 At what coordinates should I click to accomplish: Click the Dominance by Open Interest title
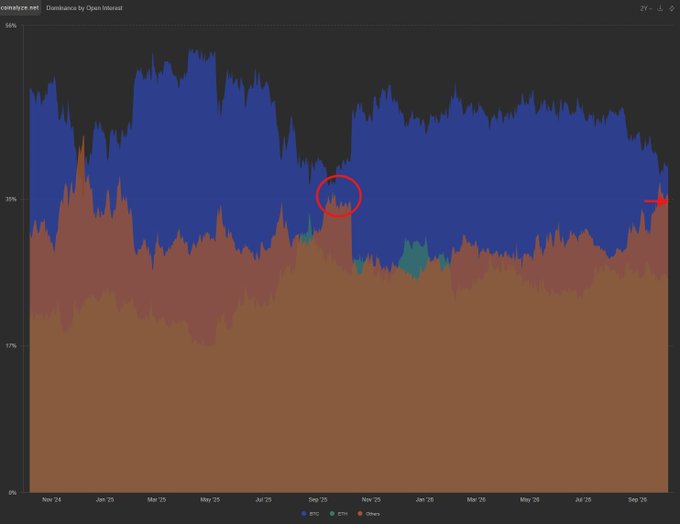pos(84,8)
